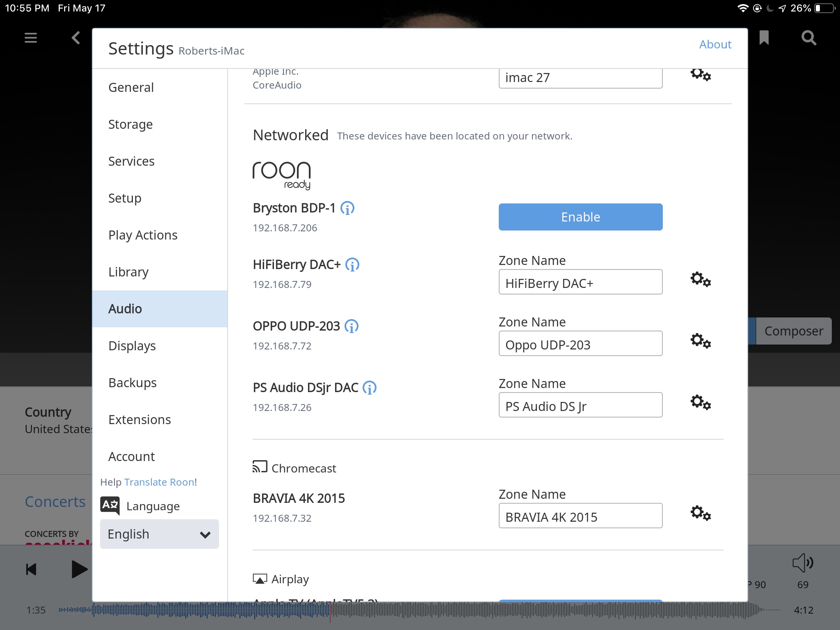The width and height of the screenshot is (840, 630).
Task: Select the Library settings tab
Action: [160, 272]
